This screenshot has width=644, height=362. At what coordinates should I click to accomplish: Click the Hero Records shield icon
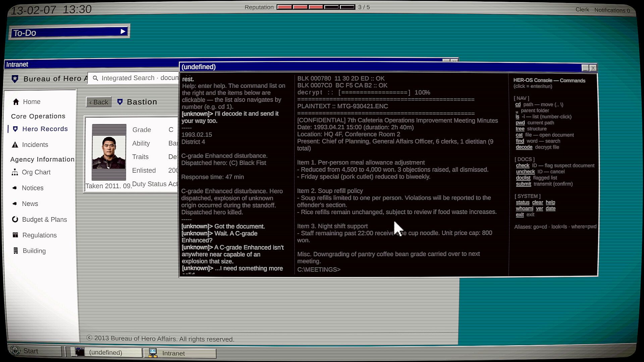pyautogui.click(x=15, y=129)
